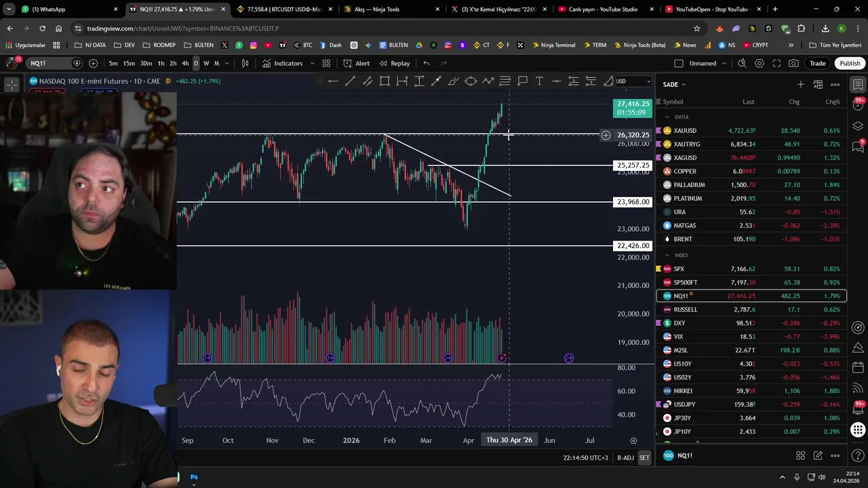This screenshot has width=868, height=488.
Task: Select the Text tool in drawing toolbar
Action: 539,81
